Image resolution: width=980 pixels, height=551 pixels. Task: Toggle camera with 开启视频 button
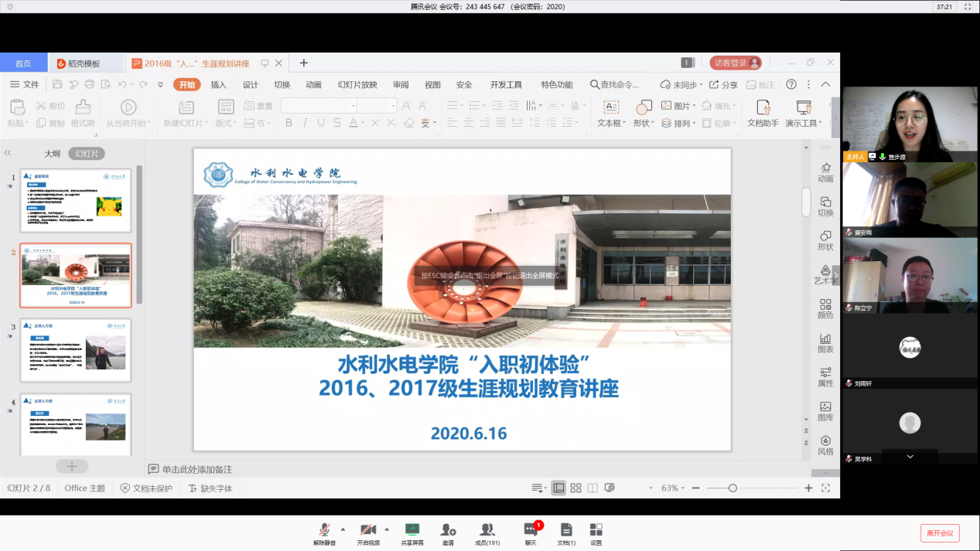368,530
